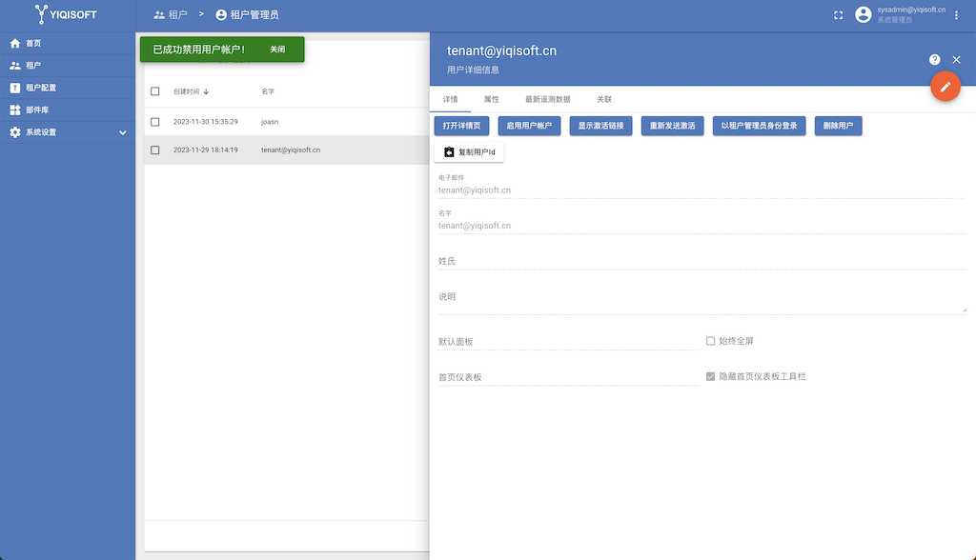976x560 pixels.
Task: Click the 说明 text area
Action: (702, 297)
